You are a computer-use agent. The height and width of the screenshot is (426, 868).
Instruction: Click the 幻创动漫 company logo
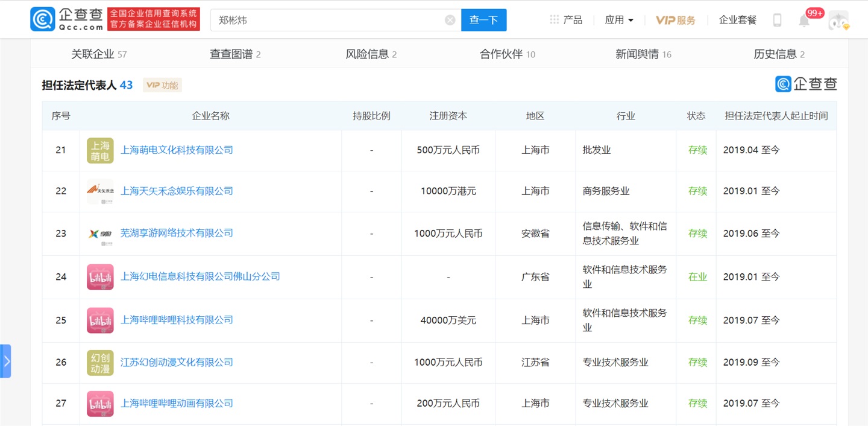pos(99,362)
